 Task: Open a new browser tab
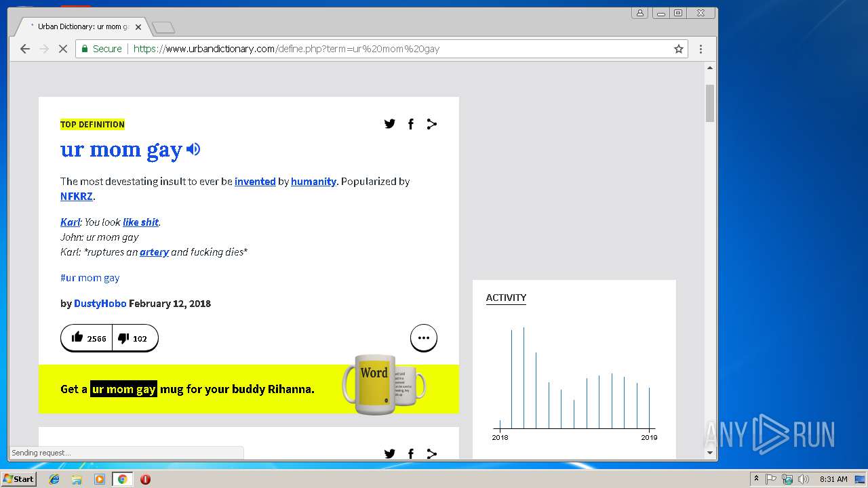(163, 28)
